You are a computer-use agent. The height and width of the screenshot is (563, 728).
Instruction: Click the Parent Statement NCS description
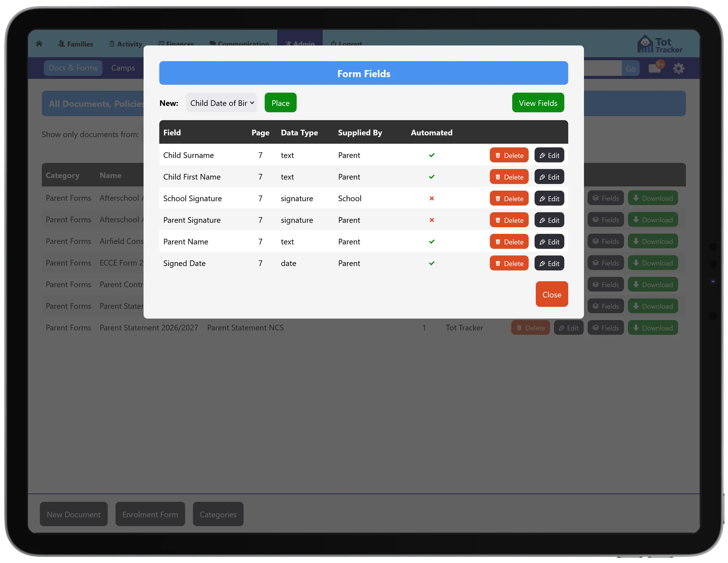245,328
